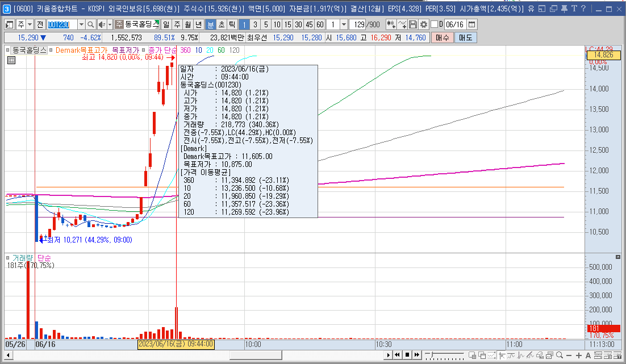Click the 3D bar chart icon

tap(540, 355)
